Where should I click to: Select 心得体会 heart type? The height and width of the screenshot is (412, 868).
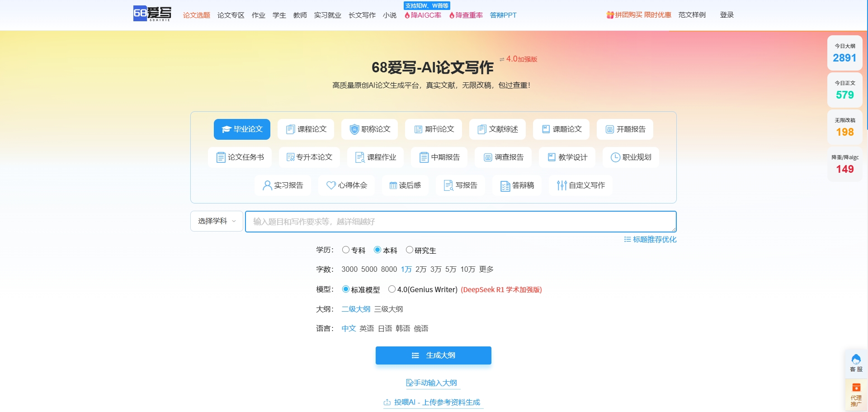[x=346, y=185]
